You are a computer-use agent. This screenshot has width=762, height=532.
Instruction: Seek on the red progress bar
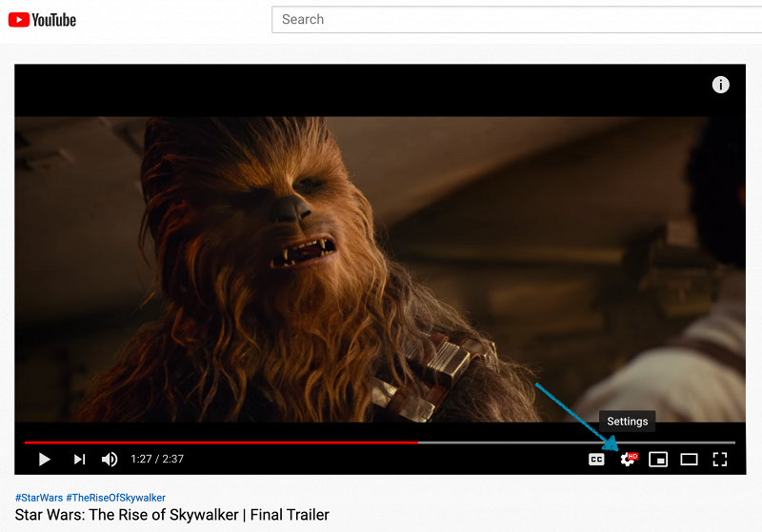click(x=380, y=443)
